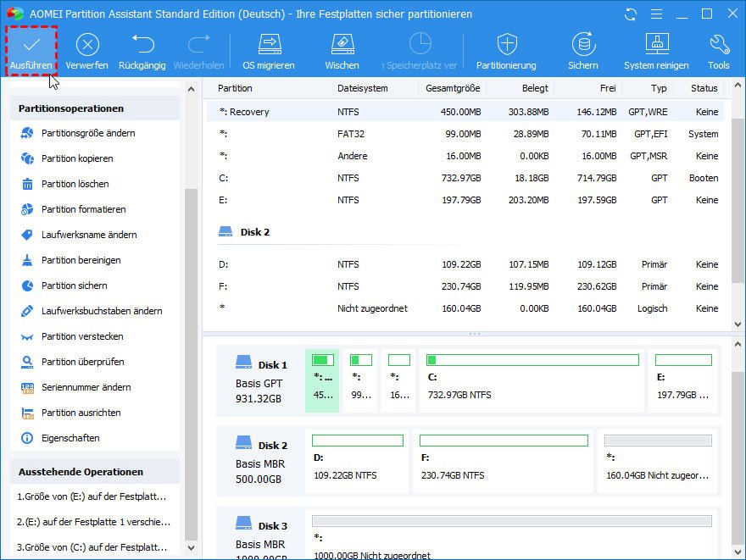Viewport: 746px width, 560px height.
Task: Launch the Sichern backup tool
Action: (x=583, y=44)
